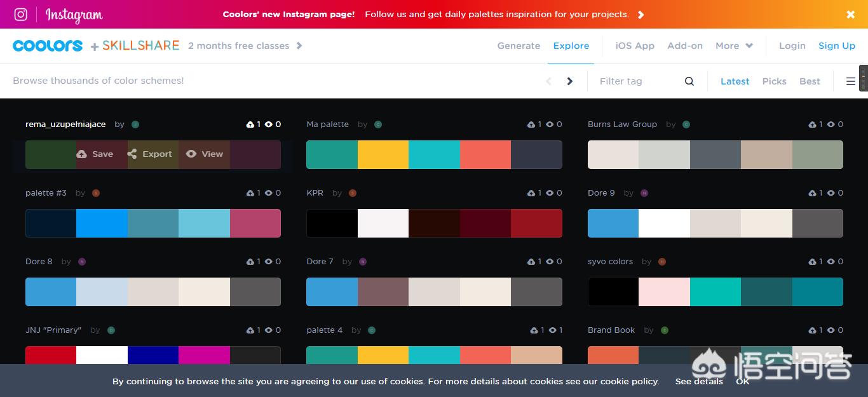Select the yellow swatch in Ma palette
Screen dimensions: 868x397
point(383,155)
